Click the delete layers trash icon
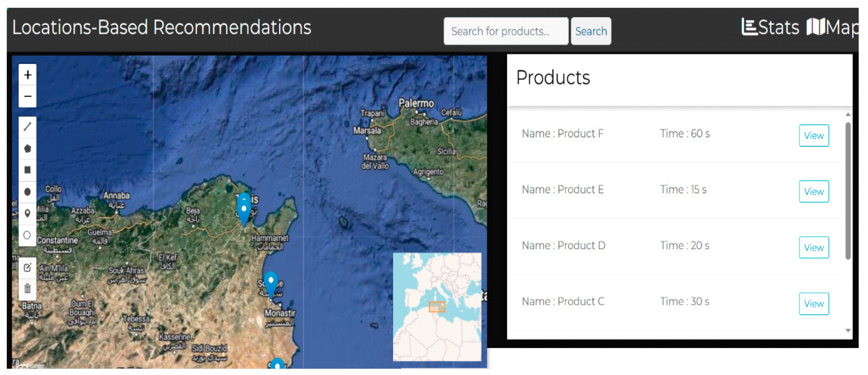This screenshot has height=375, width=868. click(28, 289)
